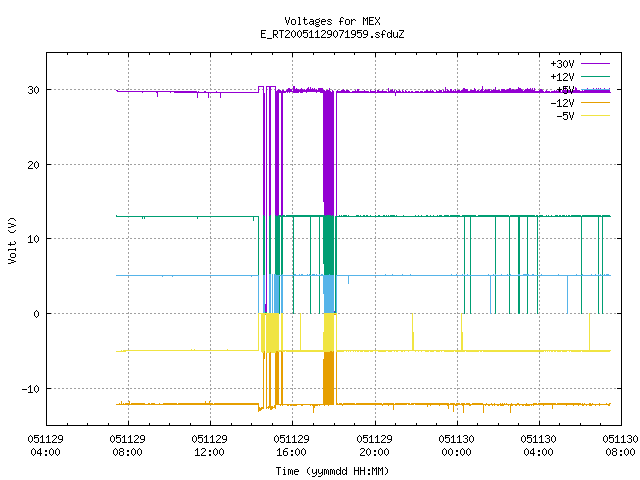Click the green +12V legend line sample
This screenshot has height=480, width=640.
[x=596, y=77]
